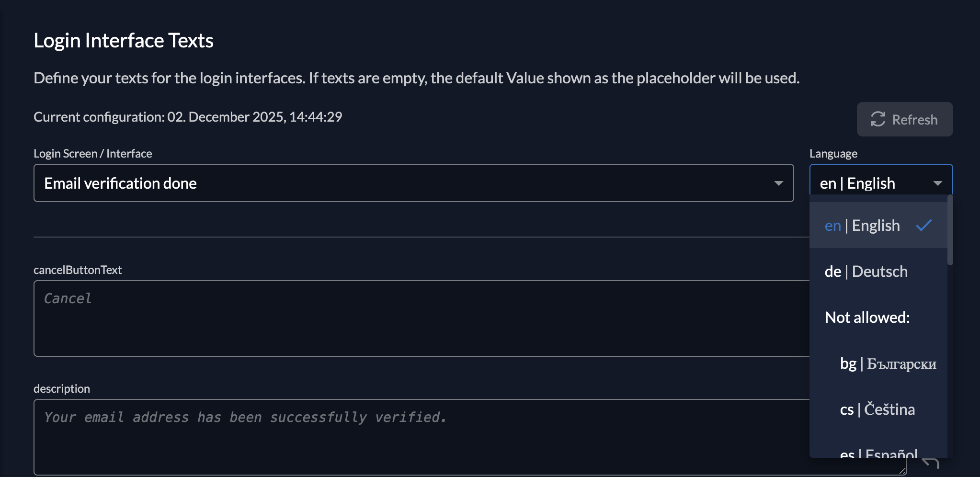980x477 pixels.
Task: Open the Login Screen / Interface dropdown
Action: coord(413,183)
